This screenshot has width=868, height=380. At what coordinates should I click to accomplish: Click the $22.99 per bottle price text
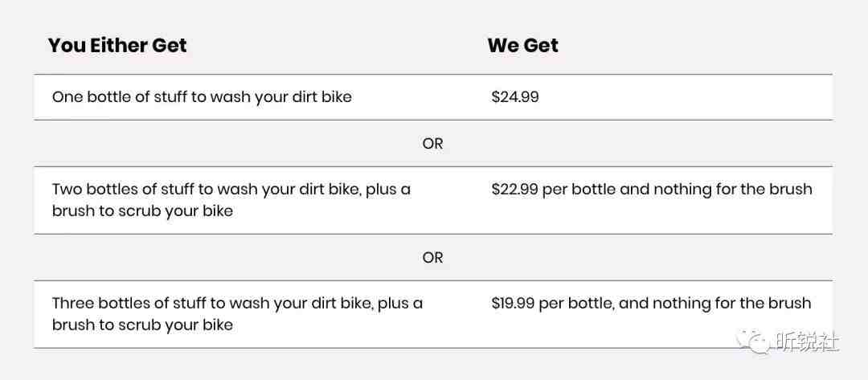[652, 189]
